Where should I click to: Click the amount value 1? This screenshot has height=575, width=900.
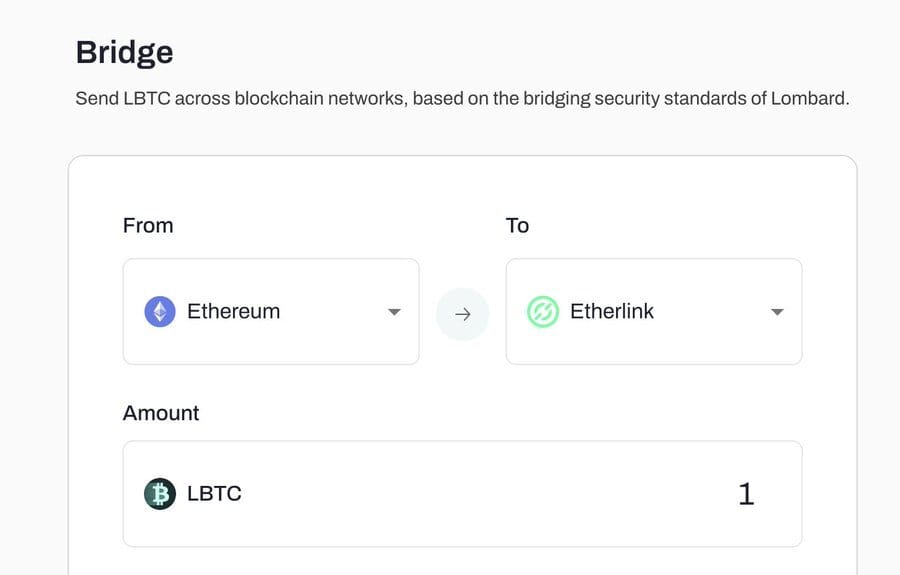tap(746, 494)
